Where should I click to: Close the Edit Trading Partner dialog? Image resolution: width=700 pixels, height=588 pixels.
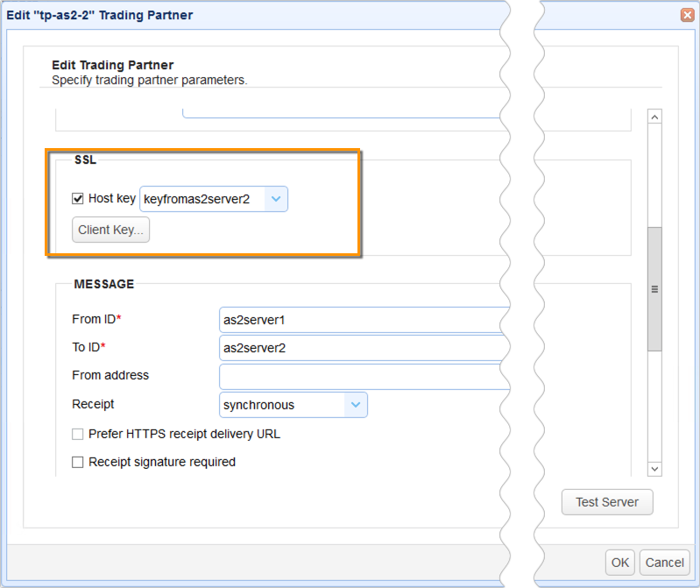click(x=687, y=15)
